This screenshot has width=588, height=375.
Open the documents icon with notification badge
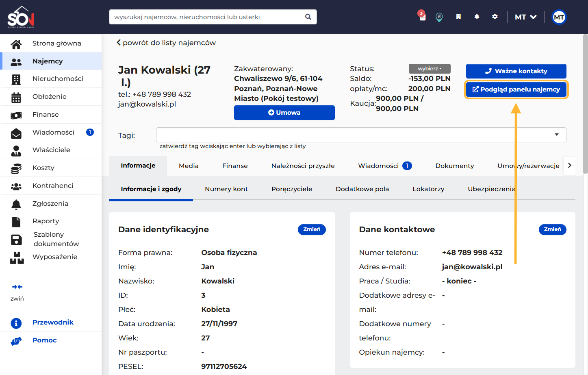[422, 17]
